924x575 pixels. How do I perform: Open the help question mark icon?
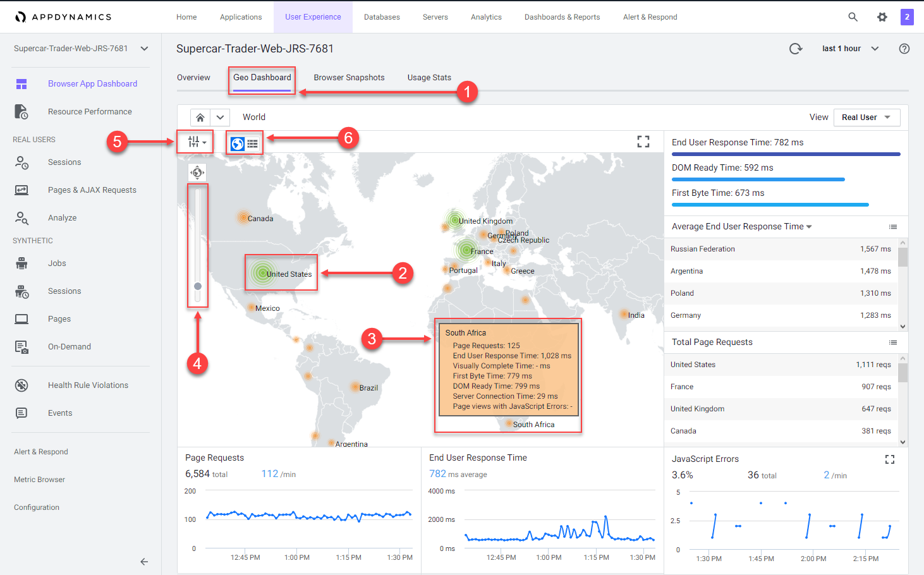tap(904, 49)
